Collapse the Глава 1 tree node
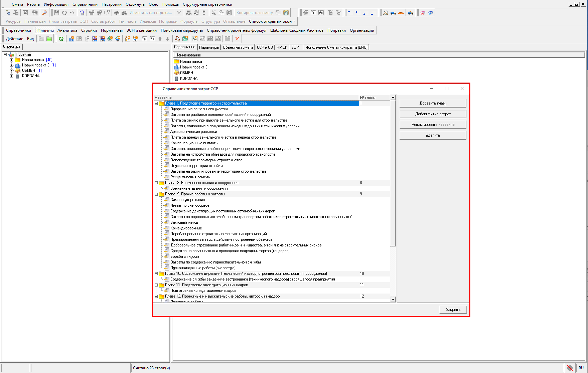Viewport: 588px width, 373px height. click(x=156, y=104)
